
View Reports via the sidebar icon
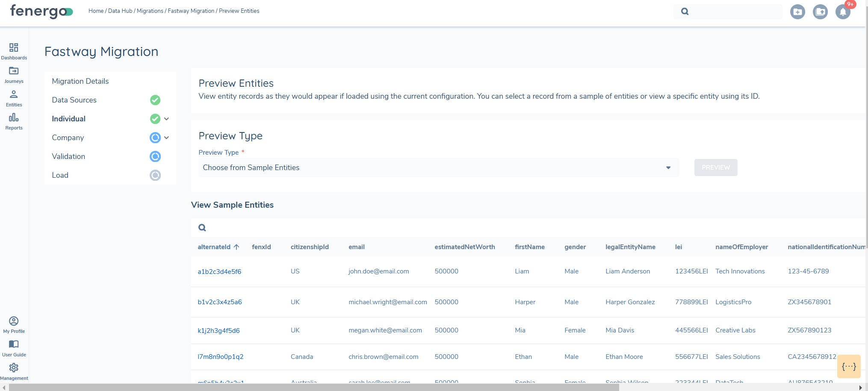pyautogui.click(x=14, y=119)
